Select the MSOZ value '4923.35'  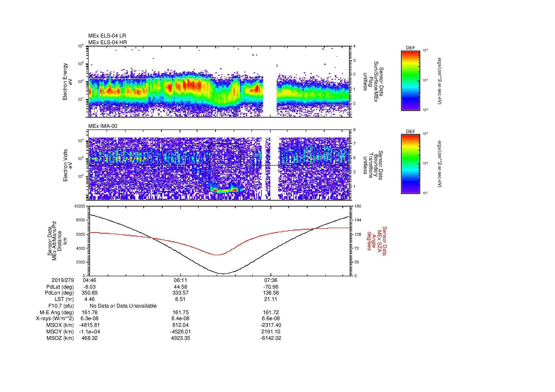(x=181, y=338)
